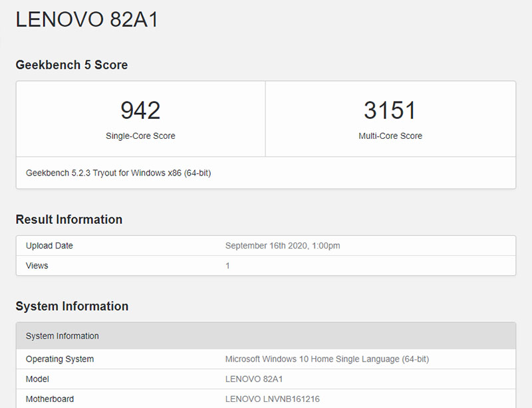
Task: Click the single-core score value 942
Action: click(140, 110)
